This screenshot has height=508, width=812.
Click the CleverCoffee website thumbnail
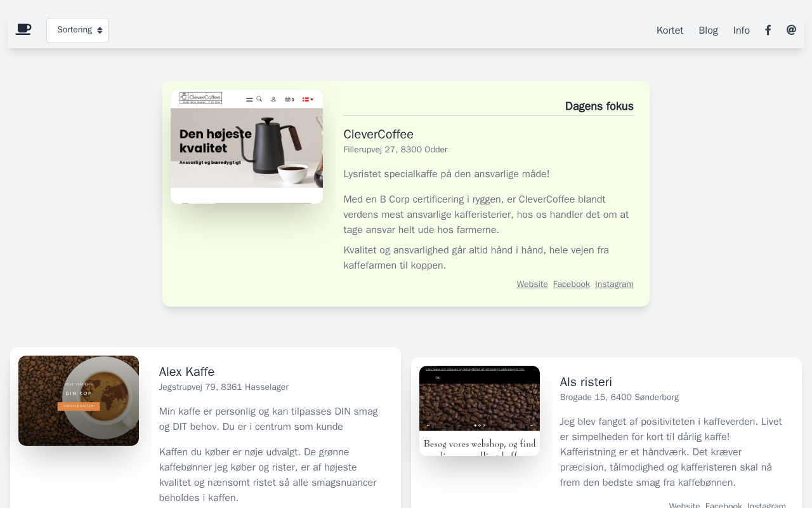247,147
